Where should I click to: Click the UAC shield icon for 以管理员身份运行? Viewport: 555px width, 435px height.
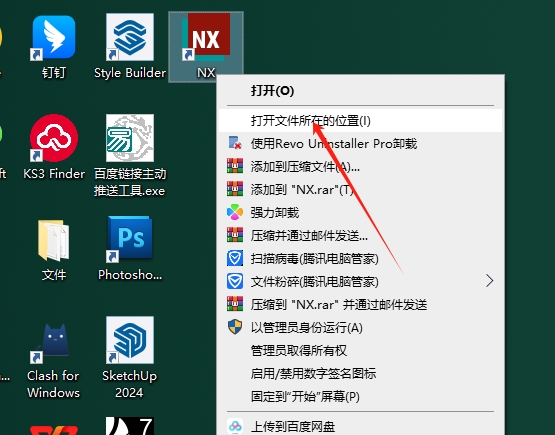pos(235,327)
